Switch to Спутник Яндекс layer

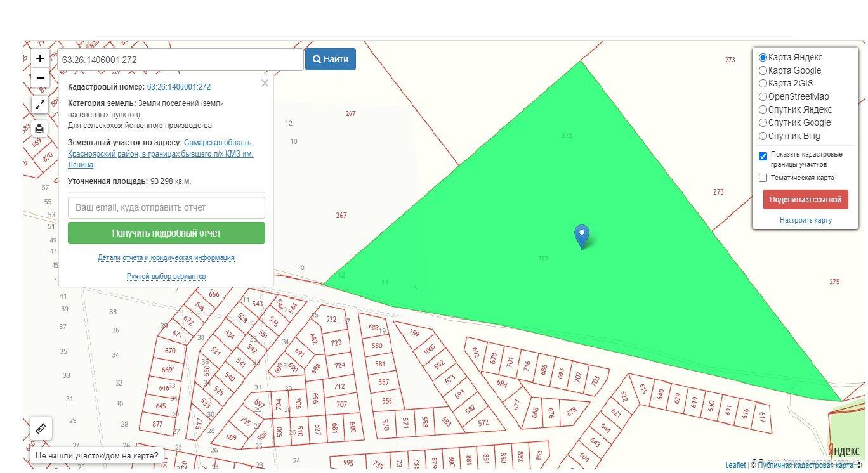[x=763, y=110]
